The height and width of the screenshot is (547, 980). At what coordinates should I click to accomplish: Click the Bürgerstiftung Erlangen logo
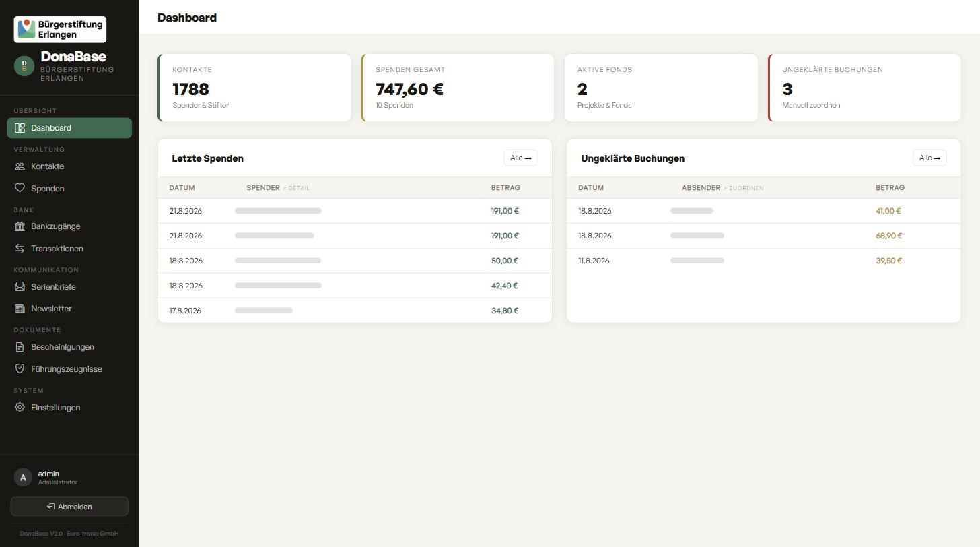tap(60, 29)
